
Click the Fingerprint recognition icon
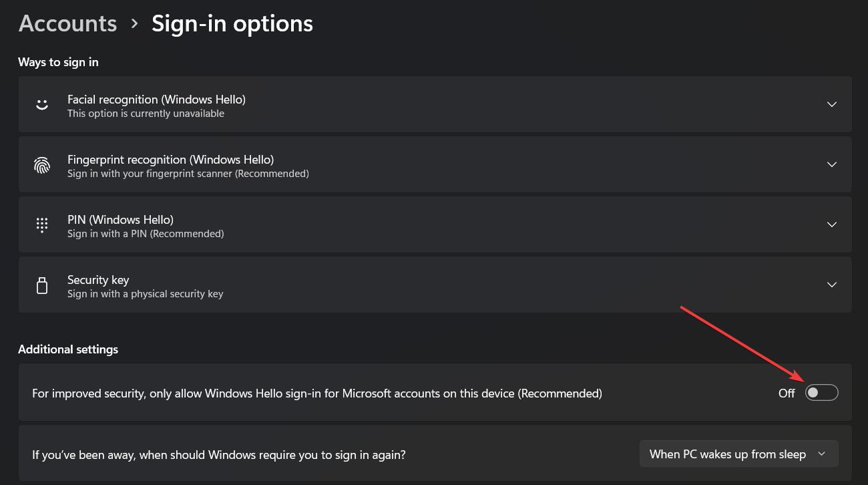coord(42,165)
